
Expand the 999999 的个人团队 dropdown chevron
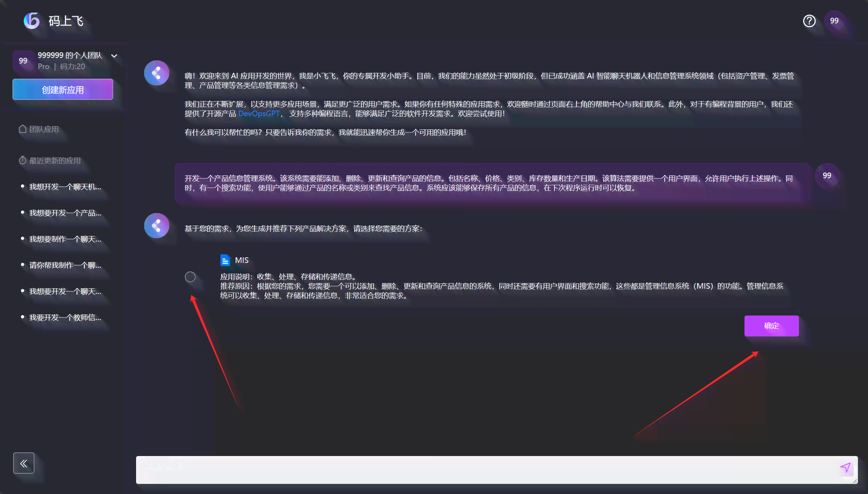[x=114, y=56]
